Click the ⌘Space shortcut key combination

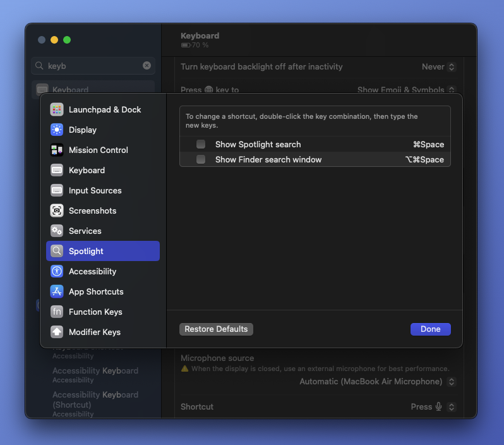pos(428,145)
